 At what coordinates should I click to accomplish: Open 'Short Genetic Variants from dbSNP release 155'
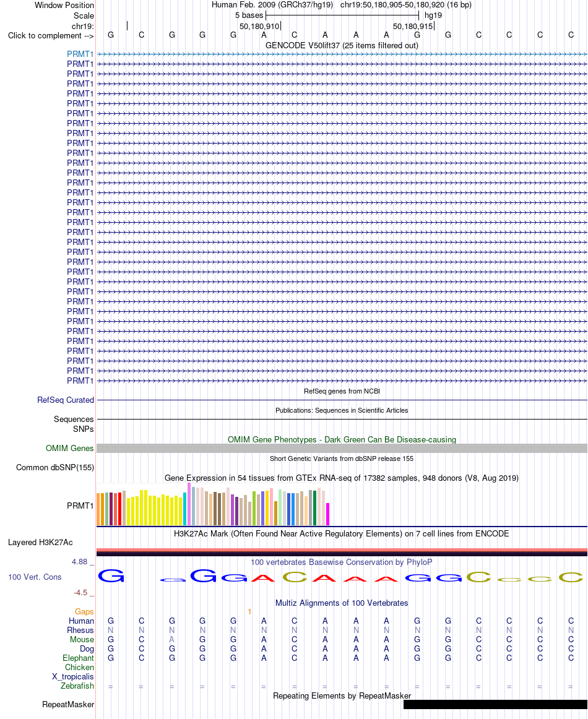342,459
